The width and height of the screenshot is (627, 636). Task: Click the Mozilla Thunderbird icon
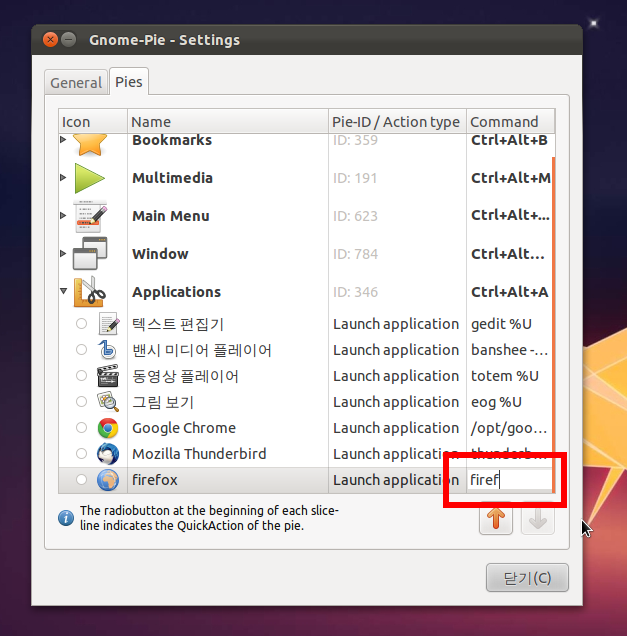[x=108, y=454]
